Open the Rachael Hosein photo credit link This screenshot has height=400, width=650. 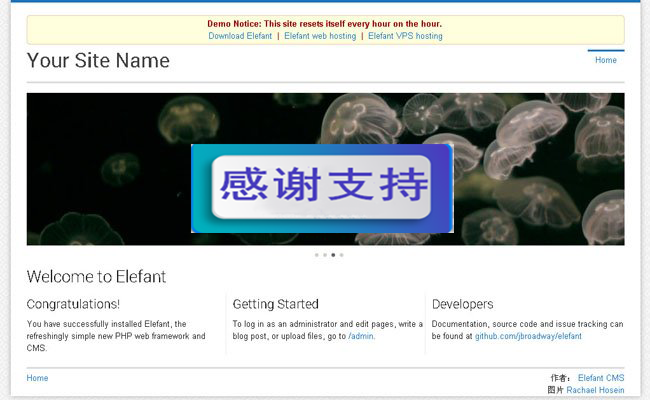point(595,390)
